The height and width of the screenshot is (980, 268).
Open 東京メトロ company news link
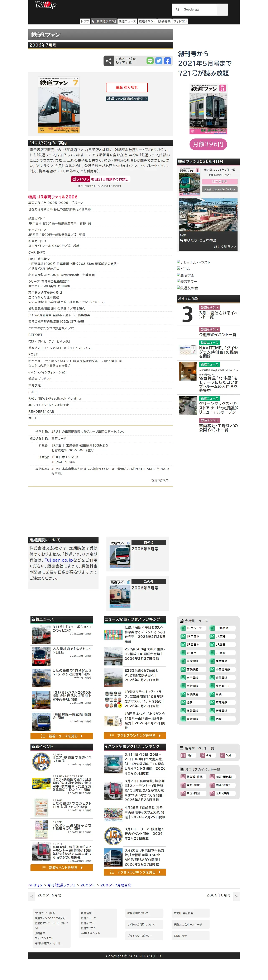coord(223,686)
